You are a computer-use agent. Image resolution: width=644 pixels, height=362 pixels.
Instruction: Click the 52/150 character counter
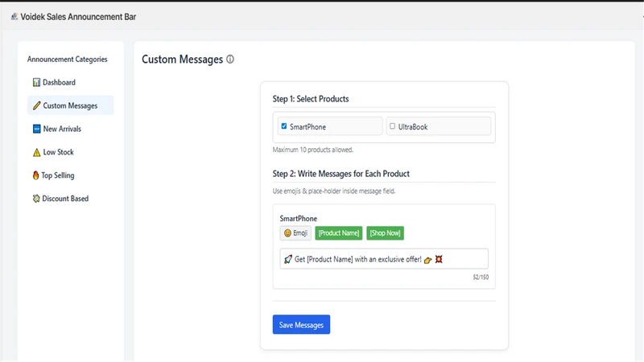point(481,277)
